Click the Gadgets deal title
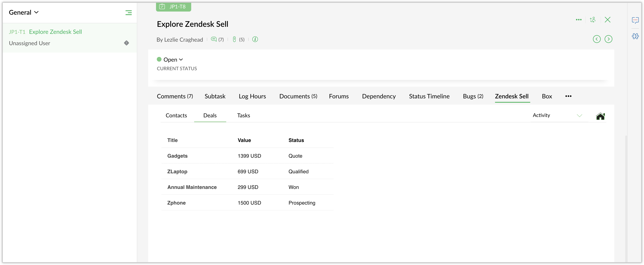644x265 pixels. (x=177, y=156)
